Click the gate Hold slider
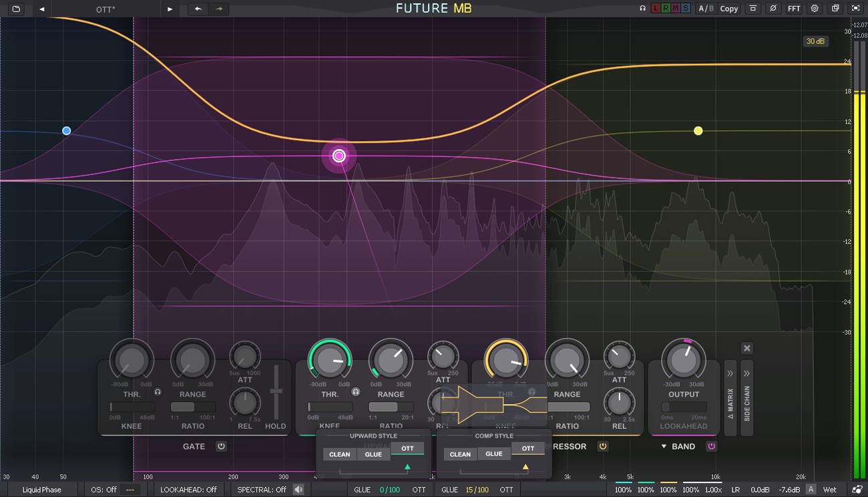Viewport: 868px width, 497px height. [274, 393]
